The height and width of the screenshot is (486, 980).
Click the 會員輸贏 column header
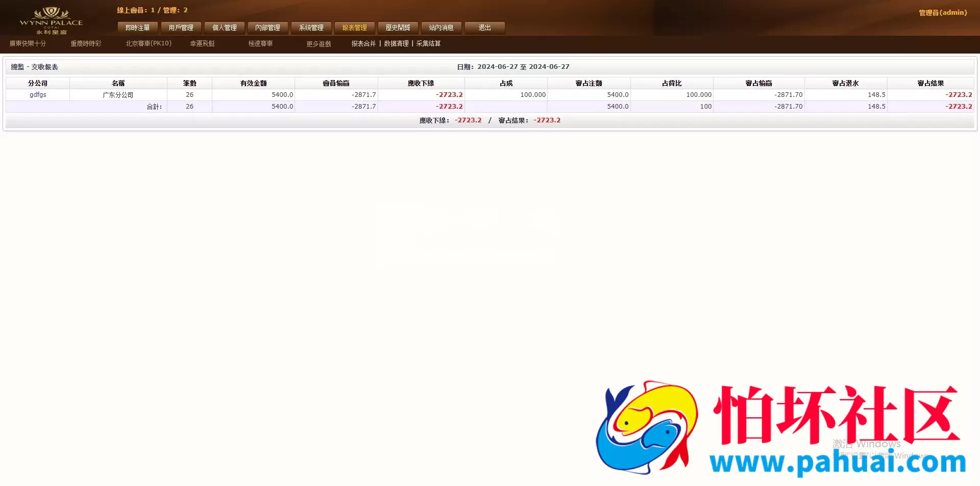tap(336, 83)
